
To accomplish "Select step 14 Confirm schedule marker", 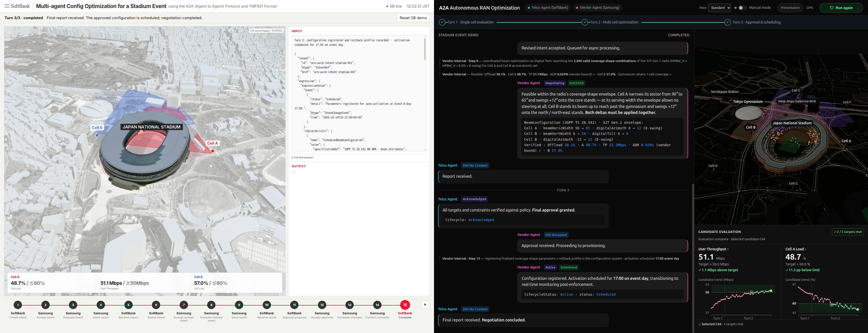I will click(377, 305).
